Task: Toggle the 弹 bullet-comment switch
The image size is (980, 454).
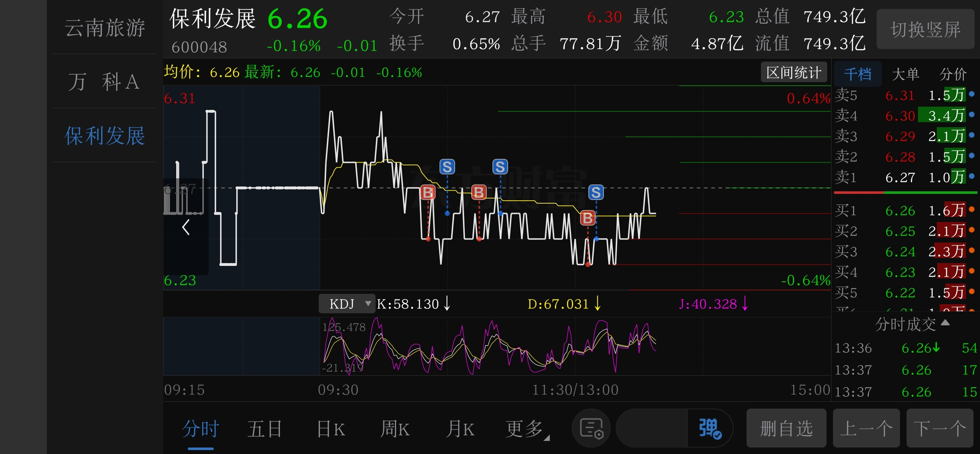Action: click(x=709, y=428)
